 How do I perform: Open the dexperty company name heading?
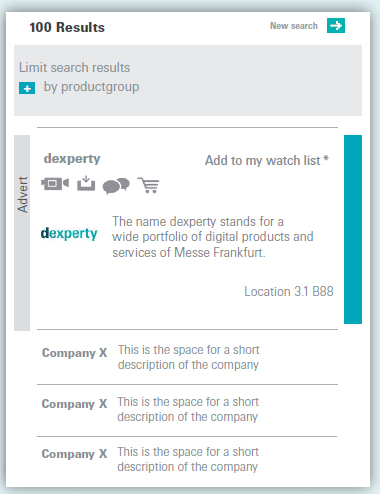tap(72, 159)
